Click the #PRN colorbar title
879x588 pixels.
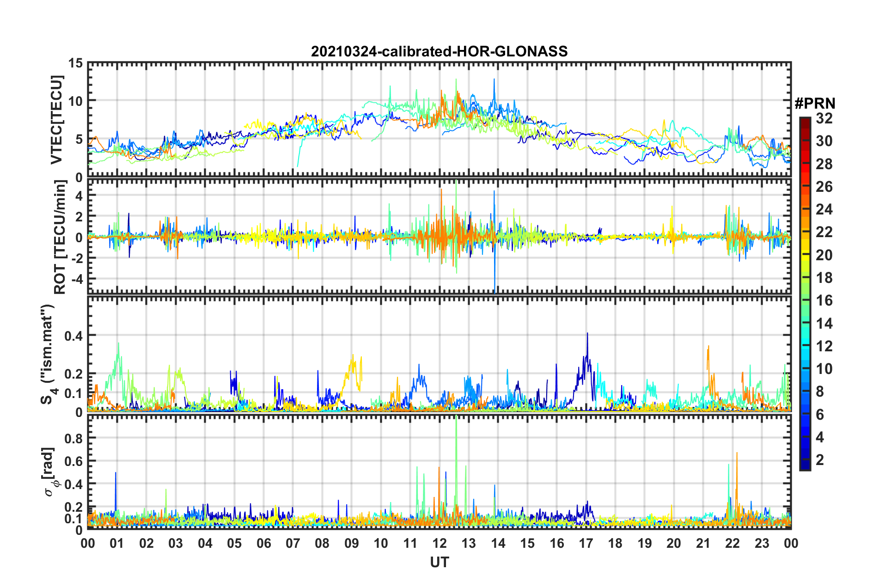(x=815, y=104)
